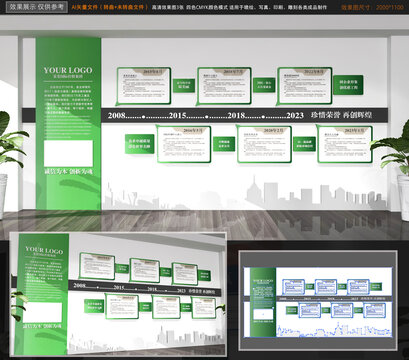Screen dimensions: 409x360
Task: Click the dot between 2018 and 2023
Action: (263, 117)
